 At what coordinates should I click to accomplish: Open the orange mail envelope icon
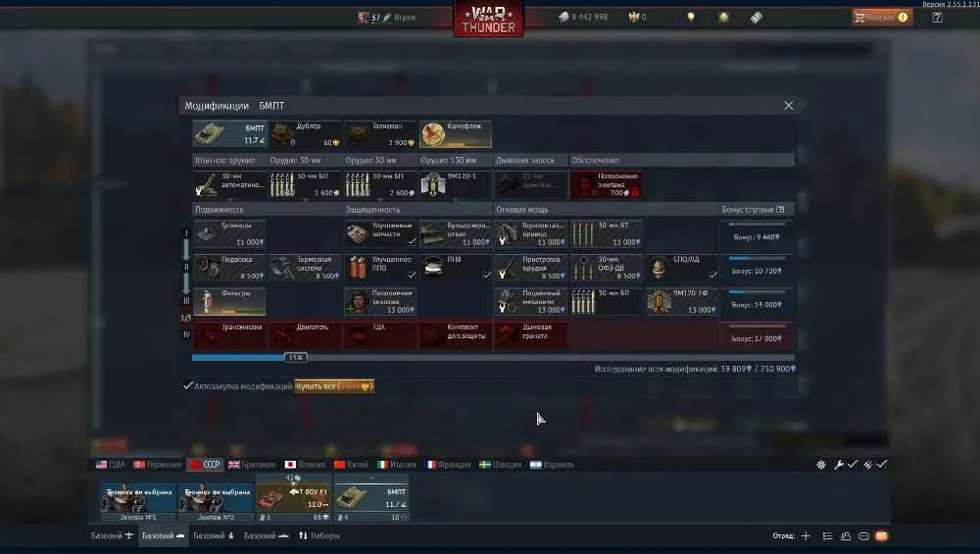click(881, 536)
